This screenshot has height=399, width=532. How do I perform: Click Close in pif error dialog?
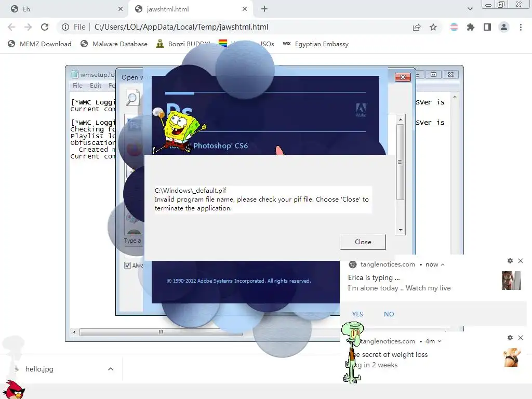363,242
